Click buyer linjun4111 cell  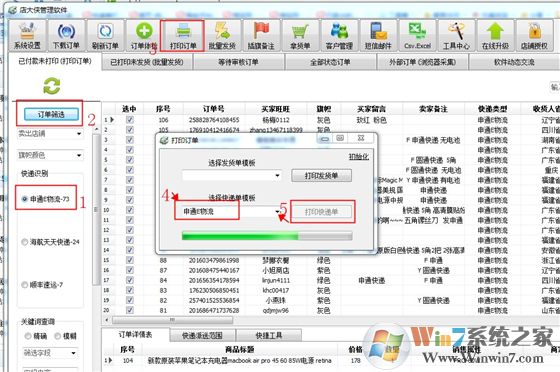(276, 280)
